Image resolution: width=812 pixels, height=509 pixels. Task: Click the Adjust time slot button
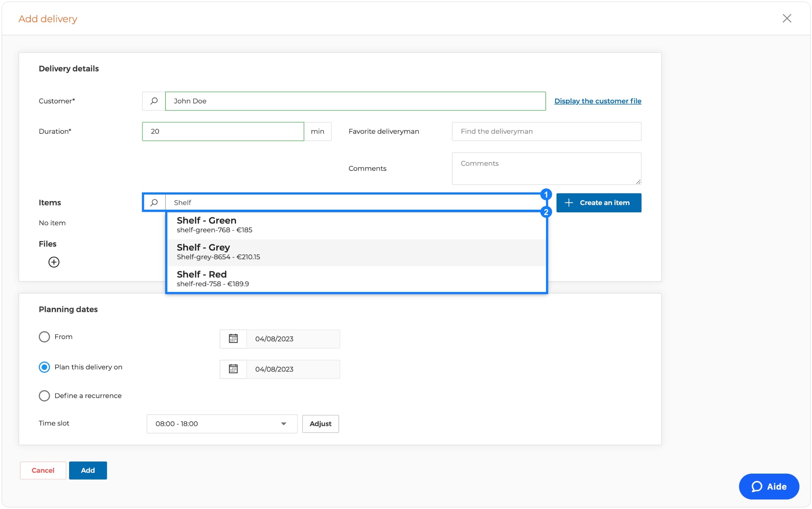pos(320,423)
